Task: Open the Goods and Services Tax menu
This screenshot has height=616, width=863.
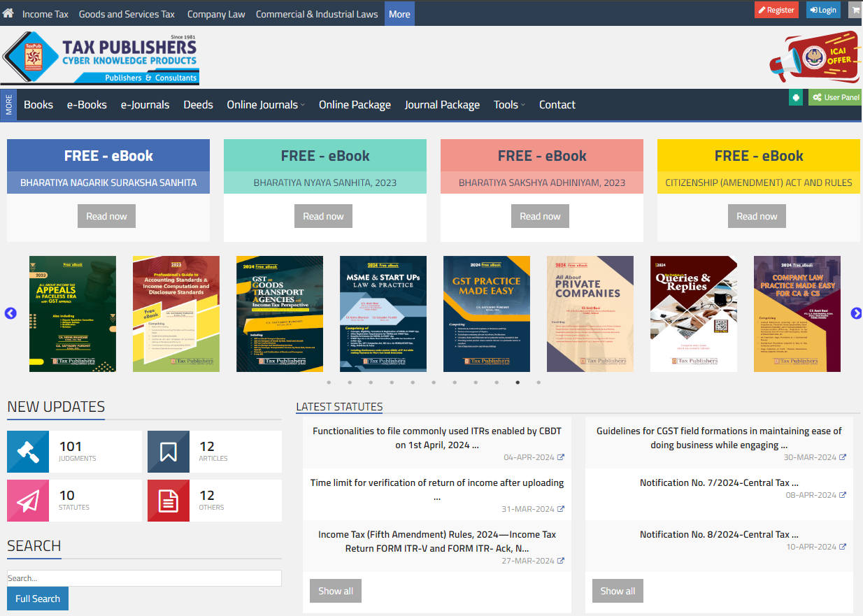Action: click(127, 13)
